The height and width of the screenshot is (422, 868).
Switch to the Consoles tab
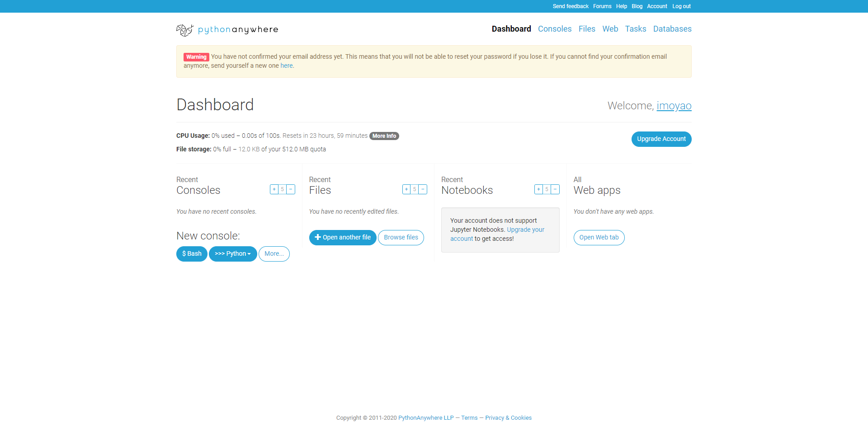click(x=555, y=29)
